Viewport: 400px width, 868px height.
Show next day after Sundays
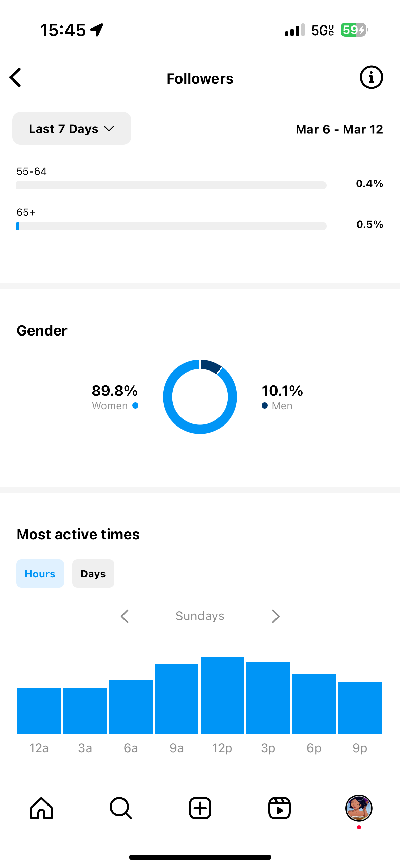tap(275, 616)
